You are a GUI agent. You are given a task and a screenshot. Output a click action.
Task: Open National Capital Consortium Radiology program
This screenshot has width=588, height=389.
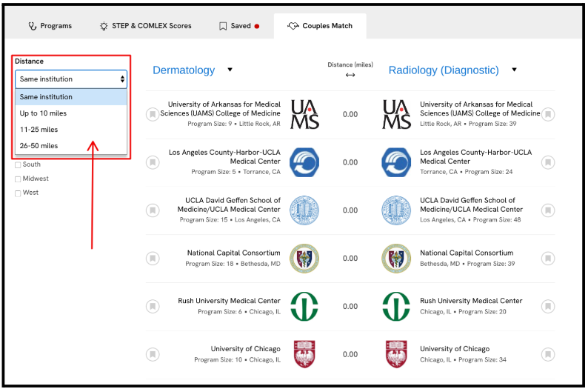click(467, 253)
